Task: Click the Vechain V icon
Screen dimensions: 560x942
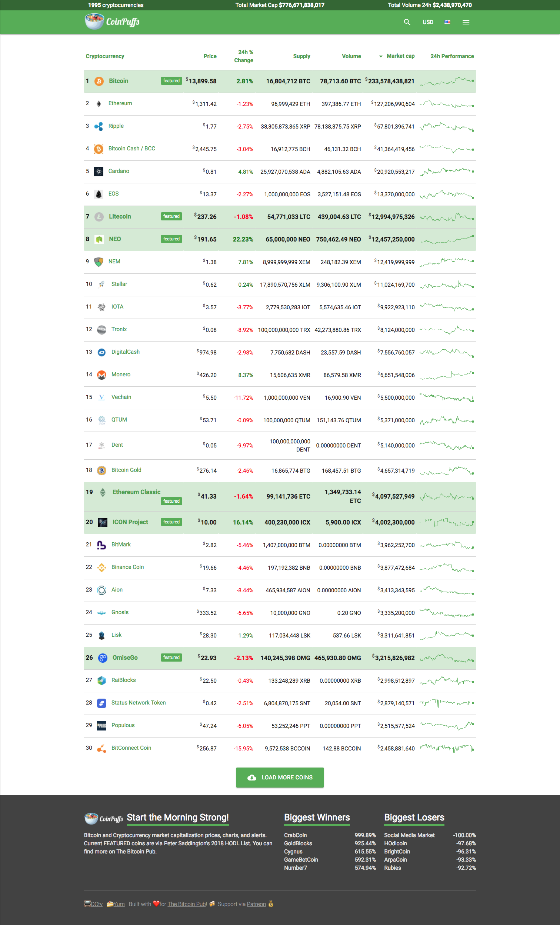Action: tap(101, 397)
